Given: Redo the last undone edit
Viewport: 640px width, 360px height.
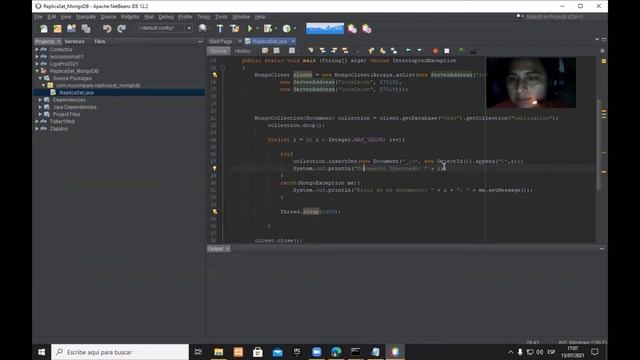Looking at the screenshot, I should (121, 29).
